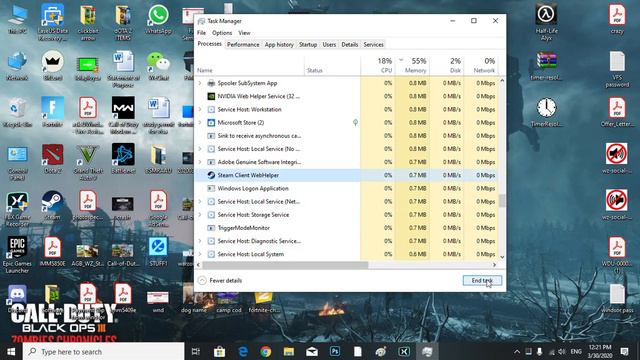Sort processes by the Network column
This screenshot has width=640, height=360.
[480, 65]
